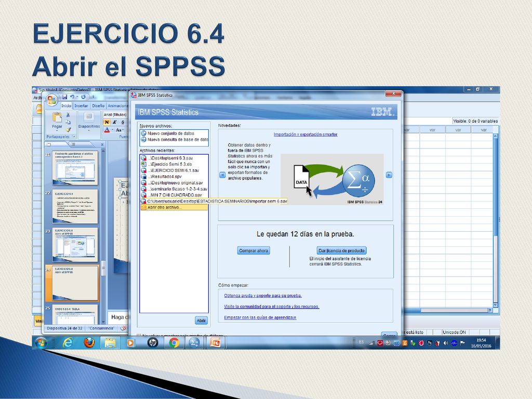Viewport: 532px width, 399px height.
Task: Select the format painter brush
Action: 68,129
